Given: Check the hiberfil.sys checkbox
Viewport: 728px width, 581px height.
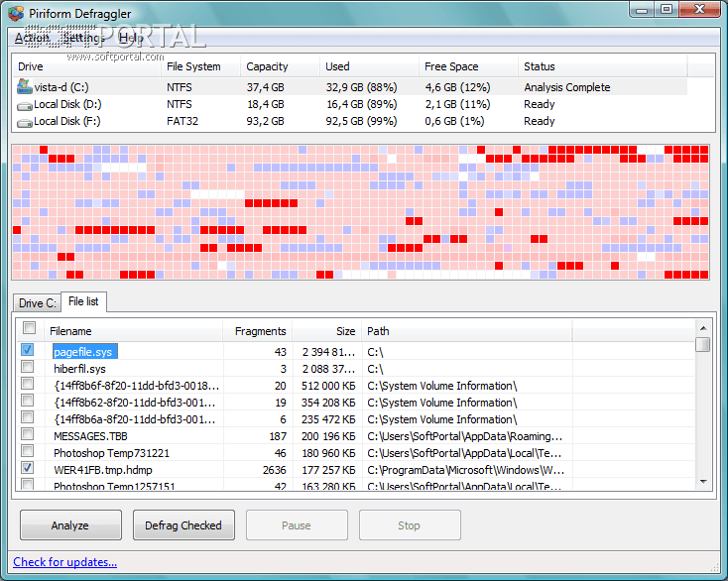Looking at the screenshot, I should (28, 366).
